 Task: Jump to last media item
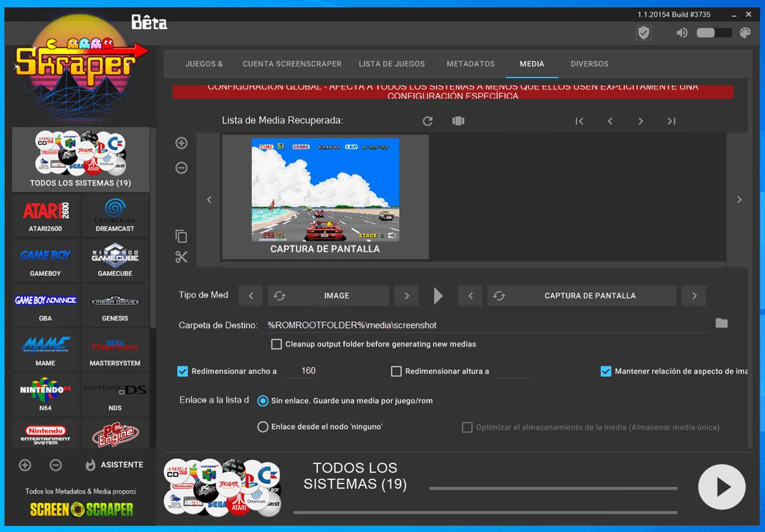click(671, 121)
